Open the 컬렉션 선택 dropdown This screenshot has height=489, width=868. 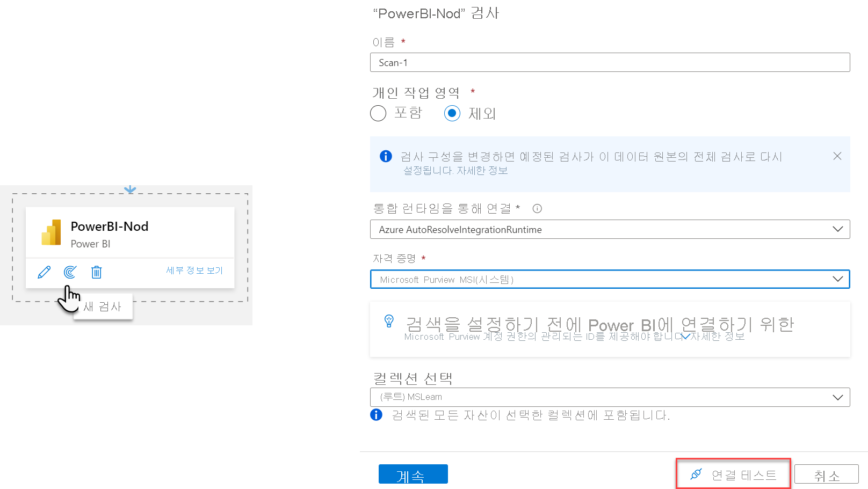coord(610,397)
